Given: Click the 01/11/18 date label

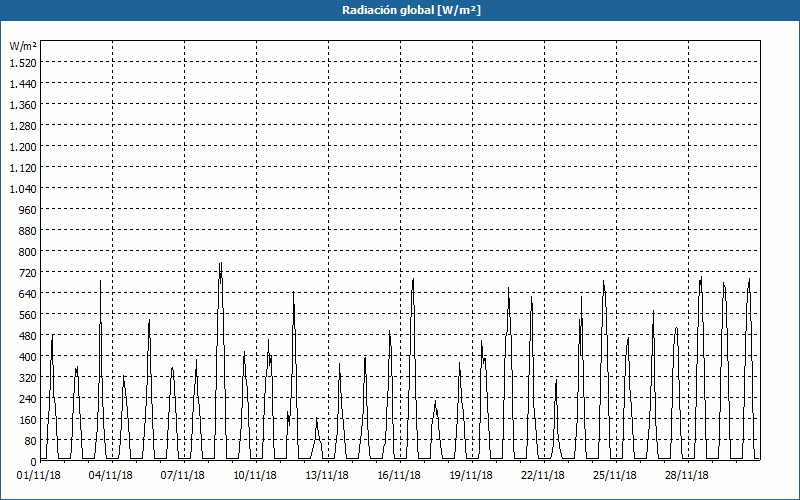Looking at the screenshot, I should 39,476.
